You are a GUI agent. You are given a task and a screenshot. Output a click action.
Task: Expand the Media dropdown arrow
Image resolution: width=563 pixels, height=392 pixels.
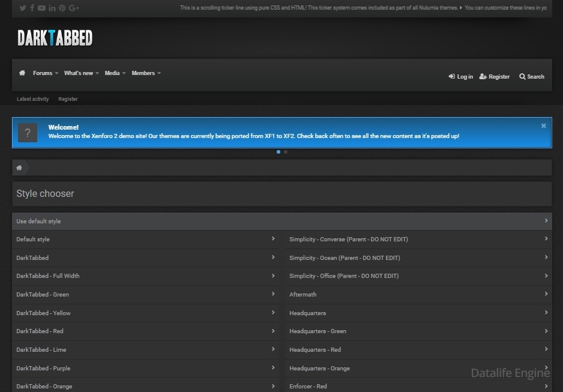(124, 73)
